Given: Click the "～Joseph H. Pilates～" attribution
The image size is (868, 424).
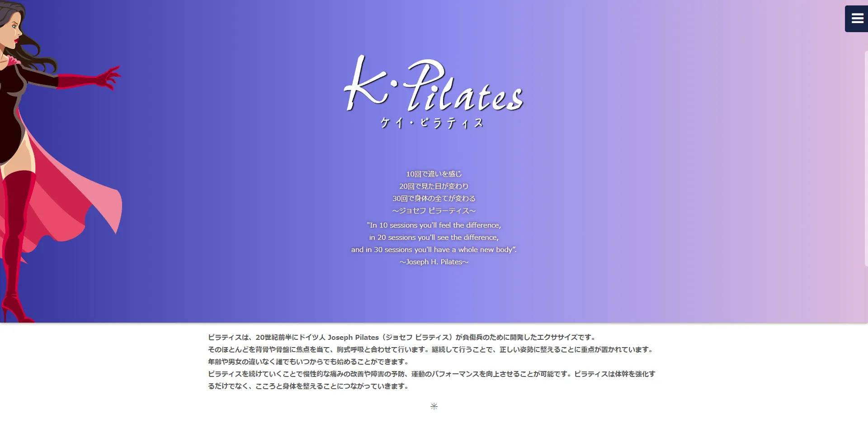Looking at the screenshot, I should point(434,262).
